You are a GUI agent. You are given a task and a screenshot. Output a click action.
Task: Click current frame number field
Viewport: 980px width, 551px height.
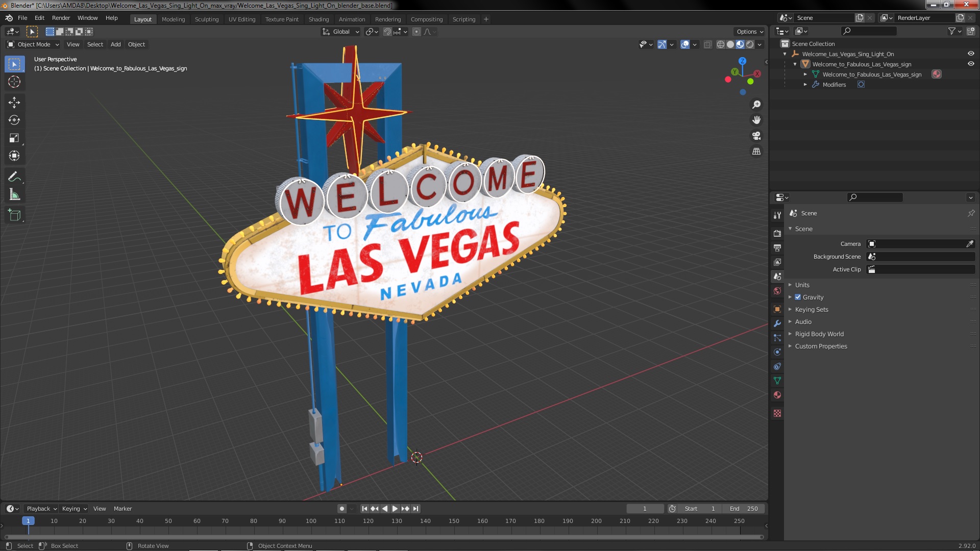pos(645,509)
